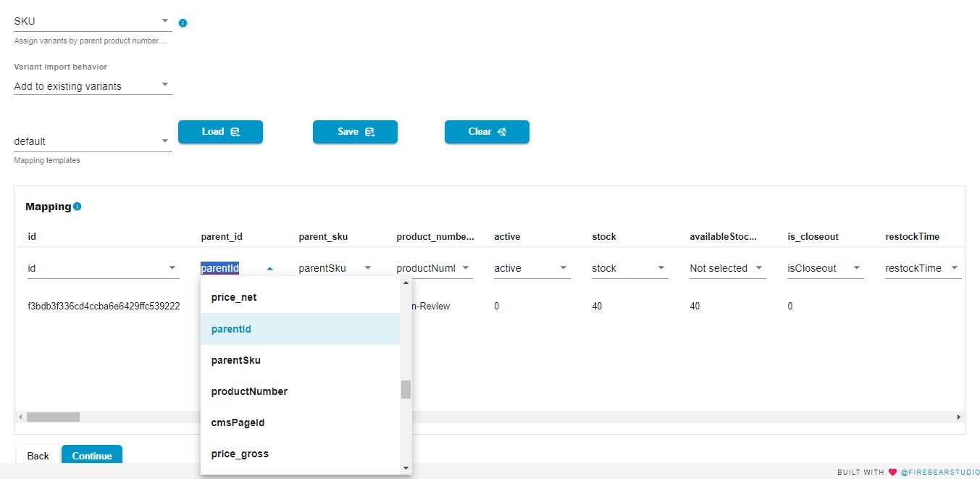This screenshot has width=980, height=479.
Task: Click the Back button
Action: pos(37,456)
